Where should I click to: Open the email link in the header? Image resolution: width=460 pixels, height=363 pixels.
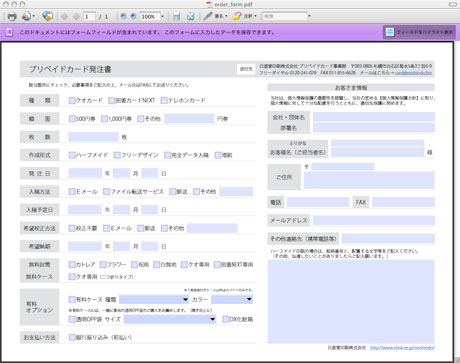(413, 72)
